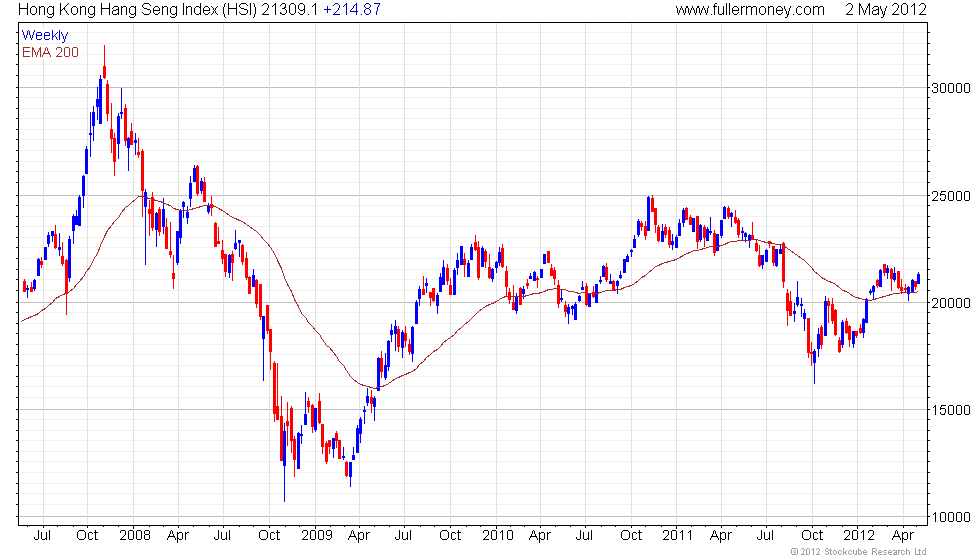This screenshot has height=560, width=980.
Task: Click the Apr label right after 2012
Action: (902, 536)
